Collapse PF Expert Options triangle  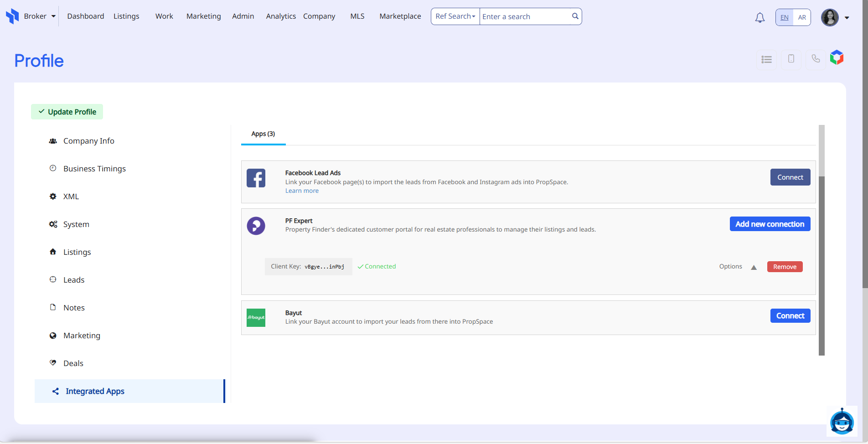(754, 268)
